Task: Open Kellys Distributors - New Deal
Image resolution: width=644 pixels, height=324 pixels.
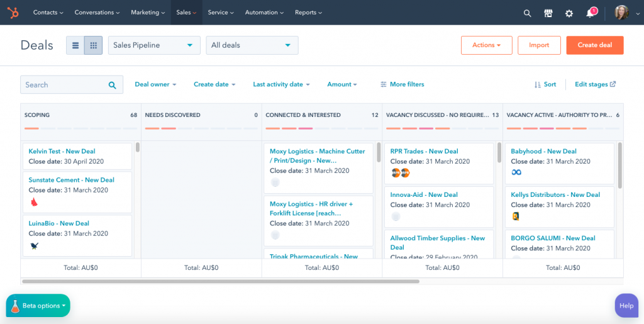Action: tap(555, 194)
